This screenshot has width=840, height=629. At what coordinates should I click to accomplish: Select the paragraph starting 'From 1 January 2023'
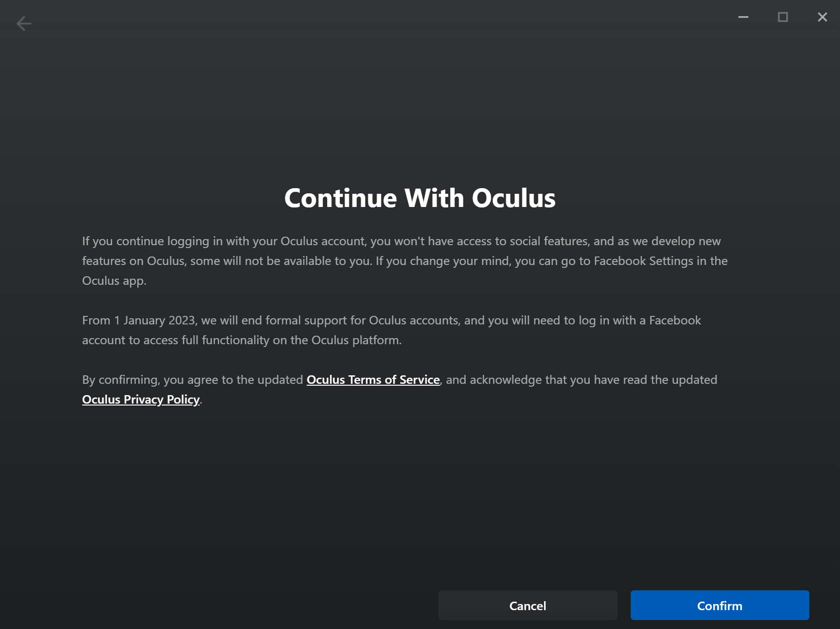pyautogui.click(x=392, y=330)
